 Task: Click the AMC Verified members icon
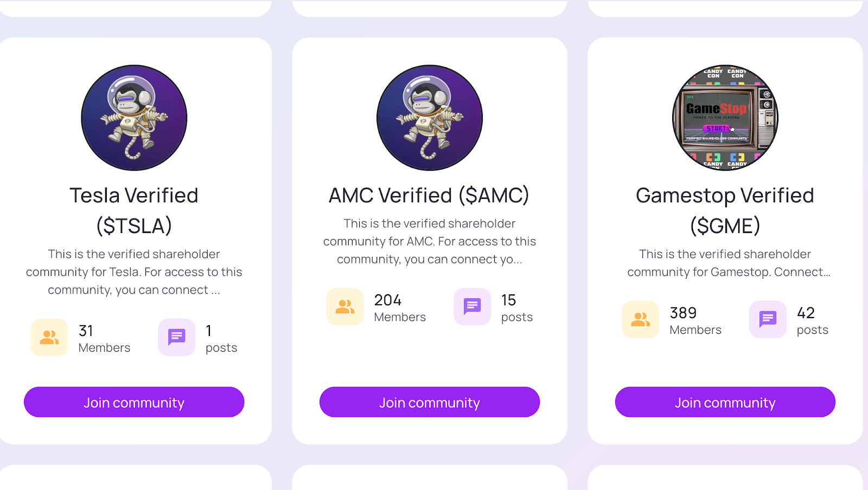pyautogui.click(x=345, y=307)
